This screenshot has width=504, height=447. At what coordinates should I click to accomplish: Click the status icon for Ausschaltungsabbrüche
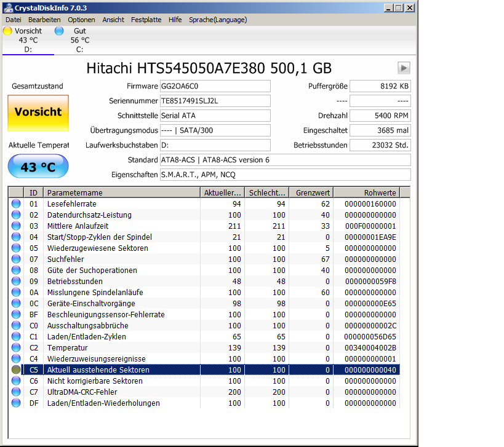click(x=16, y=326)
